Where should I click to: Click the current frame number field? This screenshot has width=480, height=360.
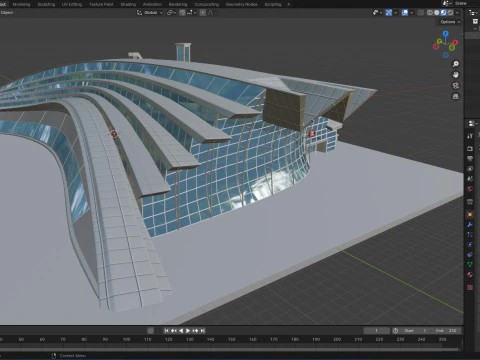pos(377,331)
